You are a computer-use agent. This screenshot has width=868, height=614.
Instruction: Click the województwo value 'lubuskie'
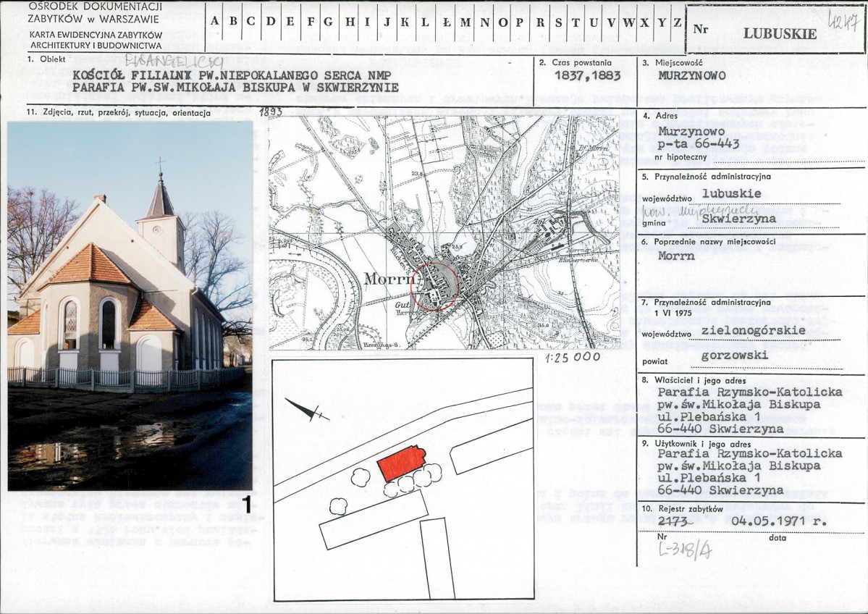[x=731, y=194]
